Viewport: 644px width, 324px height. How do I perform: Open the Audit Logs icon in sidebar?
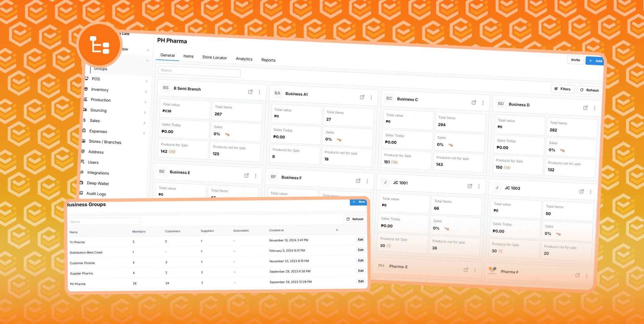tap(81, 193)
